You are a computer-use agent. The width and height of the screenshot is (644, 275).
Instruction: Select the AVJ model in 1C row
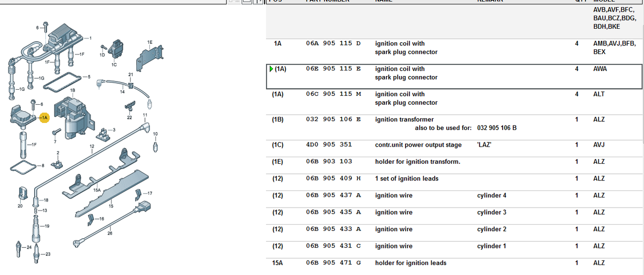[599, 145]
